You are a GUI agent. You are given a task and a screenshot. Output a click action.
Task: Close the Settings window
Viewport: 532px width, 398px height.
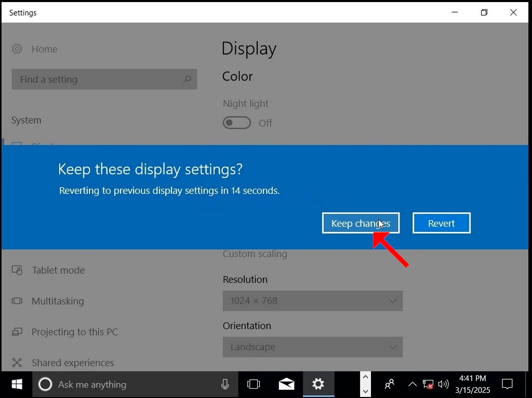point(513,12)
